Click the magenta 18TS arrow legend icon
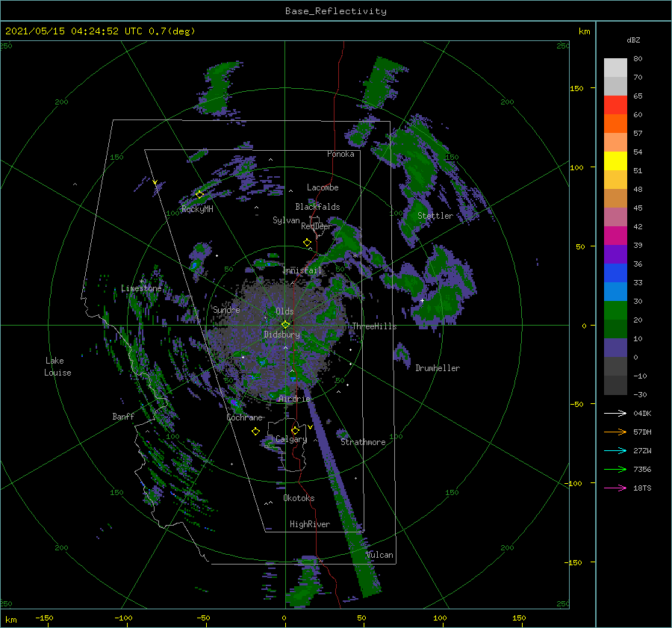The height and width of the screenshot is (628, 672). click(x=615, y=488)
